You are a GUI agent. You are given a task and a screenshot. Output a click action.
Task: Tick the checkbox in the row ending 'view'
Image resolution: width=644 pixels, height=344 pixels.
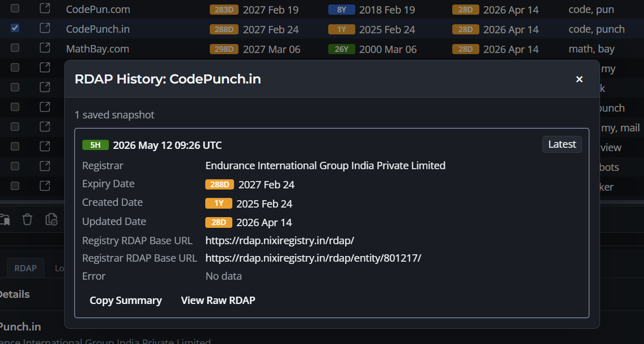(15, 146)
